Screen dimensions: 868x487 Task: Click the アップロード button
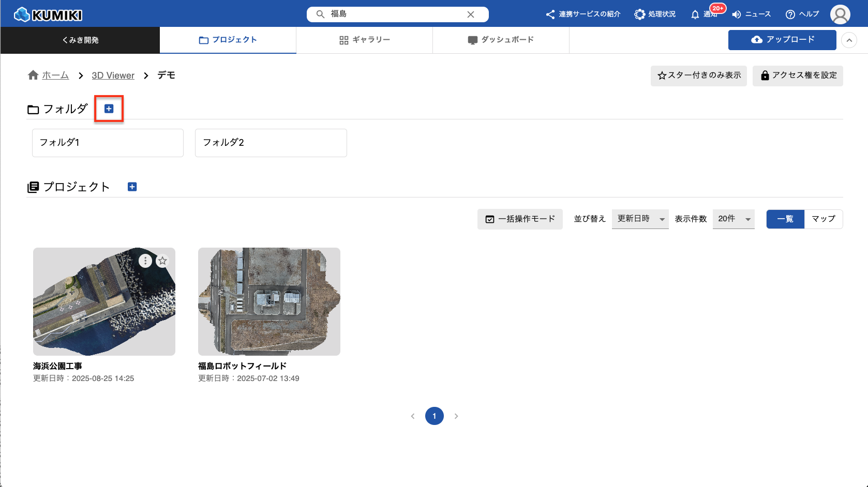pos(782,40)
